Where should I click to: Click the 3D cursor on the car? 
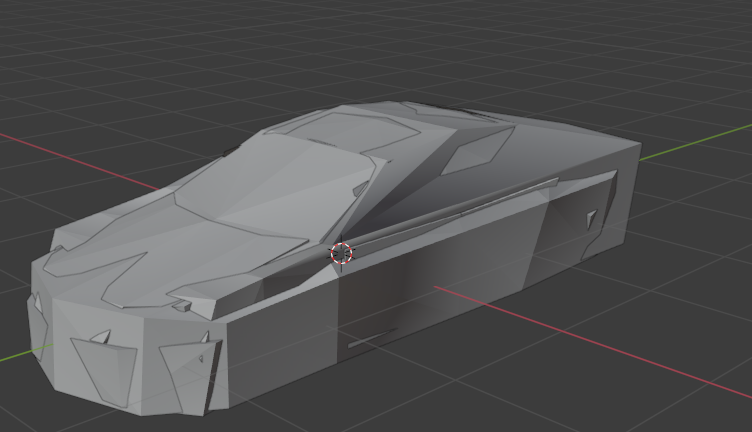pyautogui.click(x=341, y=252)
